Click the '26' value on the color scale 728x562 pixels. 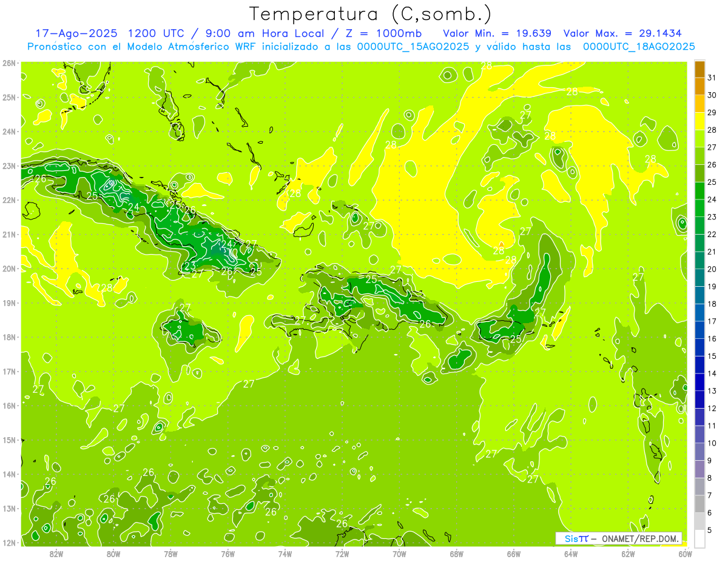click(x=712, y=165)
